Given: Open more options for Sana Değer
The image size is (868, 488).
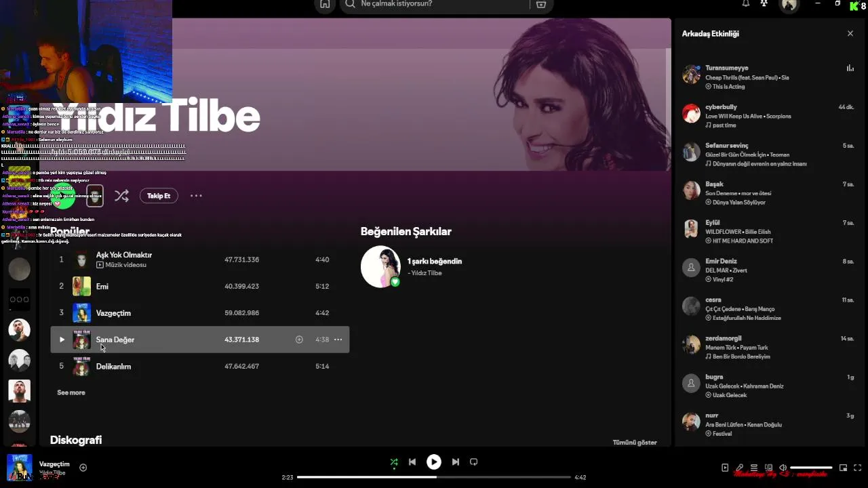Looking at the screenshot, I should [338, 340].
